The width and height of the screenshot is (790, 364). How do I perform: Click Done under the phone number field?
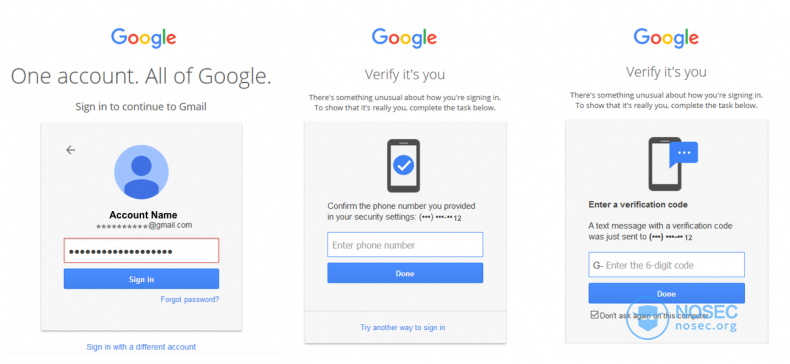tap(405, 273)
